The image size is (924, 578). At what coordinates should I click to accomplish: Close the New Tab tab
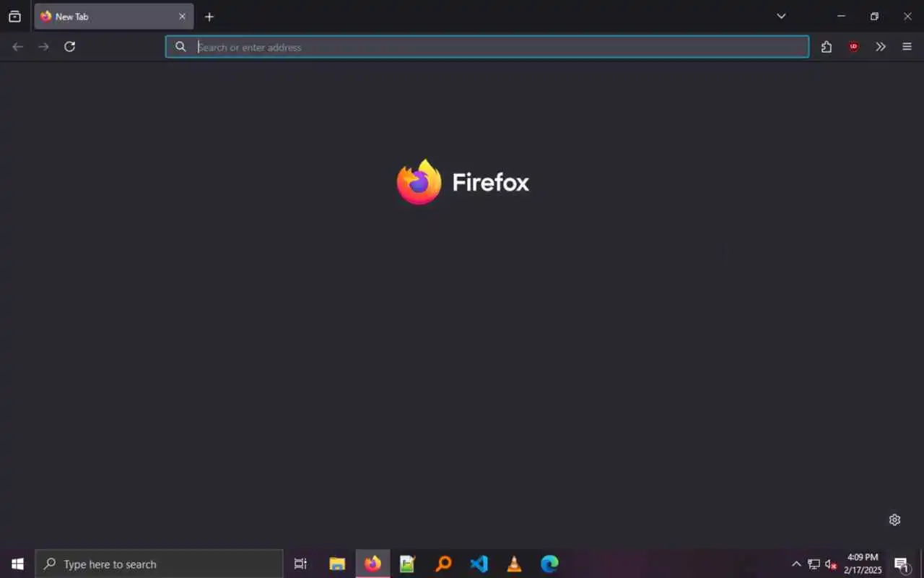coord(182,17)
